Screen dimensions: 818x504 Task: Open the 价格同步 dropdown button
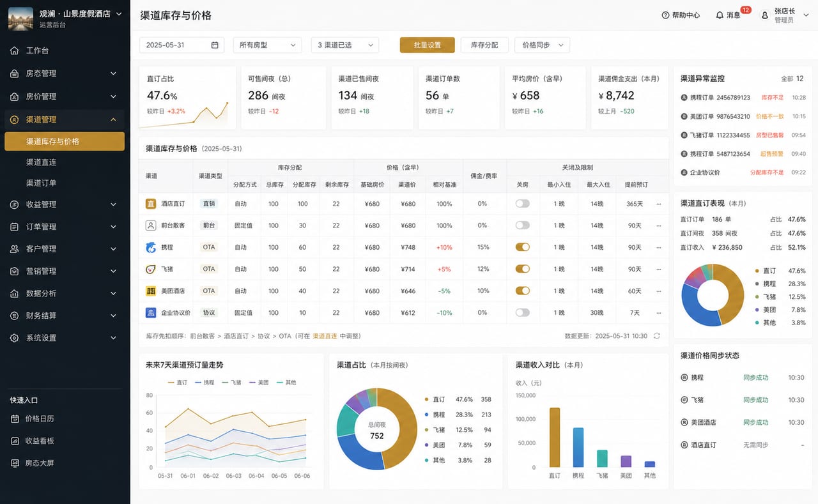[x=542, y=45]
